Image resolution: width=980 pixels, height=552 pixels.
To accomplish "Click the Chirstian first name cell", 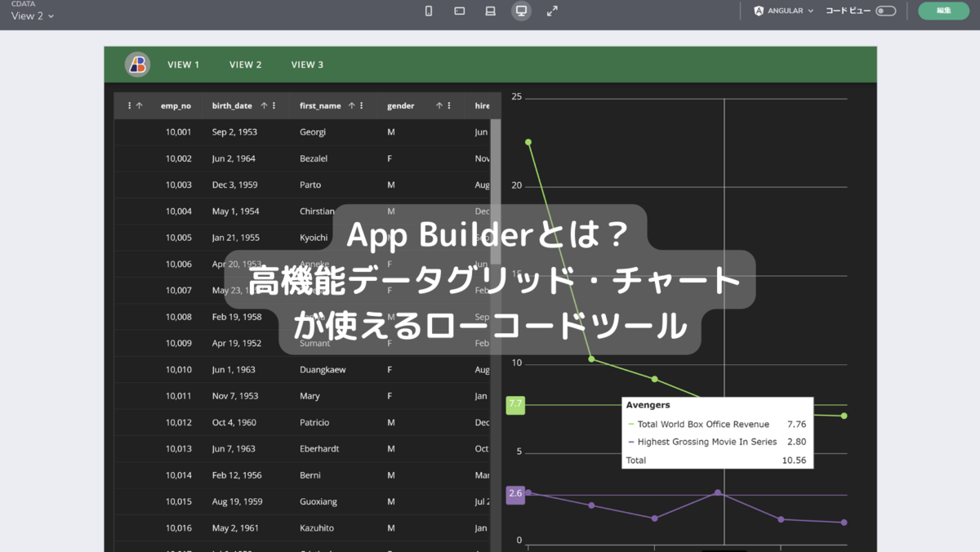I will click(318, 211).
